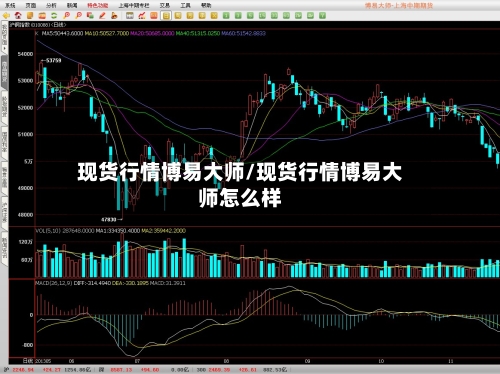Jump to the 11 month marker
Image resolution: width=500 pixels, height=374 pixels.
coord(451,361)
